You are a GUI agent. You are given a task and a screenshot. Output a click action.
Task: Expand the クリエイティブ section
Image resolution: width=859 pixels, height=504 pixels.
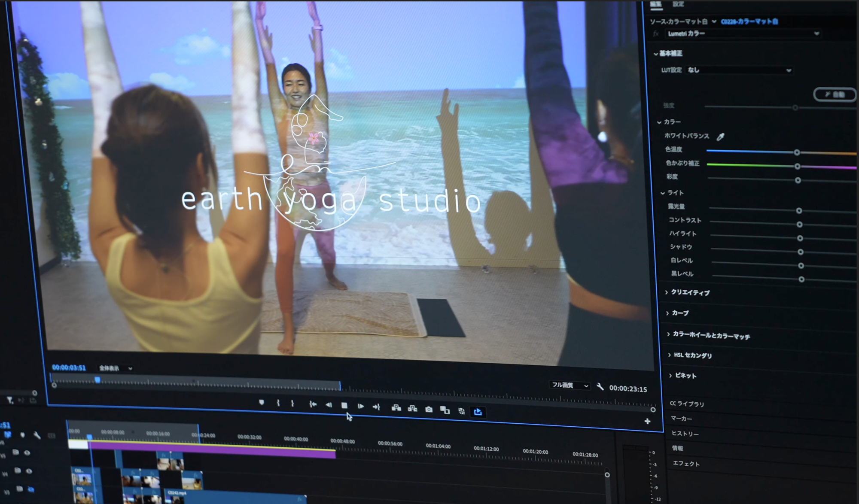coord(667,292)
